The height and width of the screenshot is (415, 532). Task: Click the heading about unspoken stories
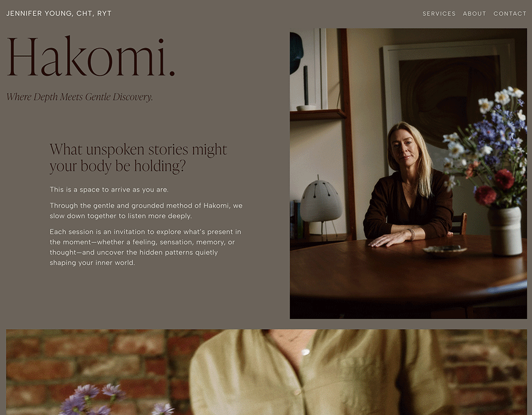pos(138,158)
